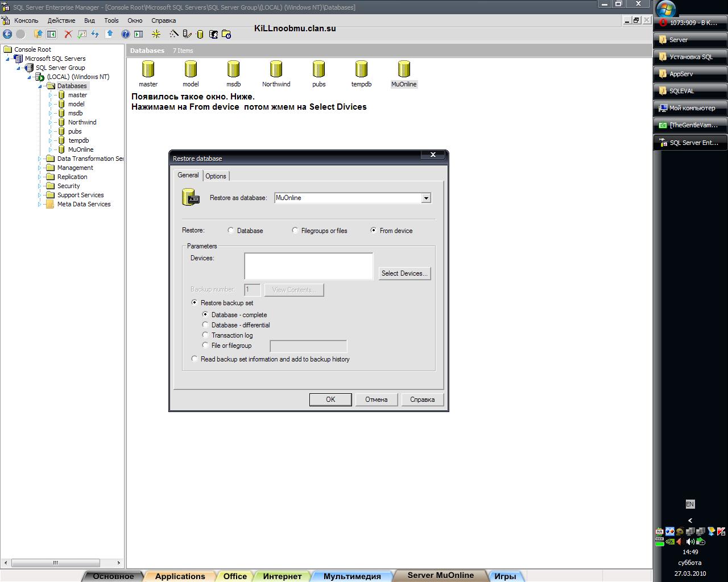Click the master database icon in right pane
Viewport: 728px width, 582px height.
pos(148,70)
